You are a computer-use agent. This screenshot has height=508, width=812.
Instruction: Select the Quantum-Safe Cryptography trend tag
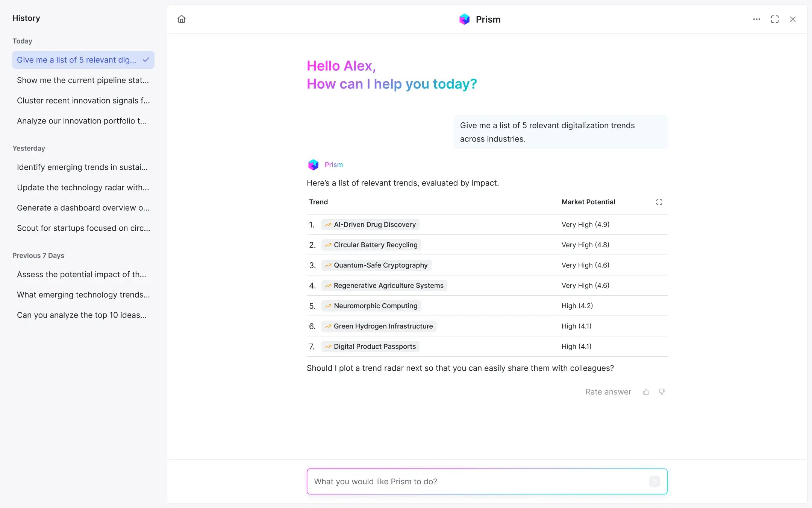click(x=376, y=265)
